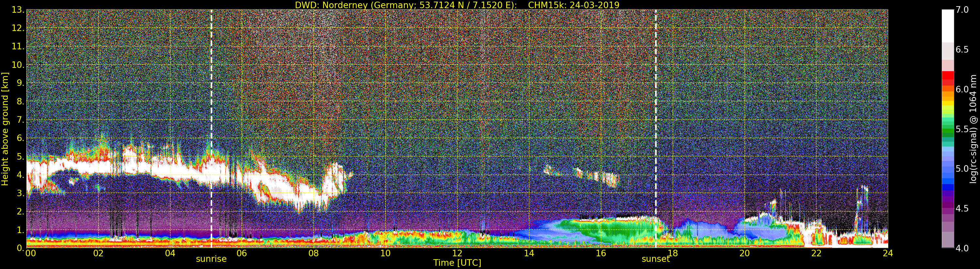Click the '6.0' colorbar tick label

[x=962, y=89]
